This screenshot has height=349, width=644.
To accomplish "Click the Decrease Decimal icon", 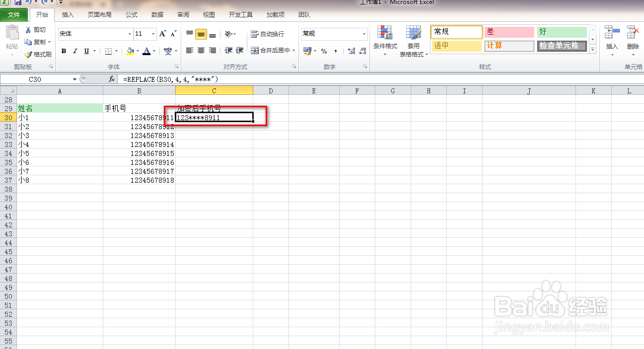I will coord(363,51).
